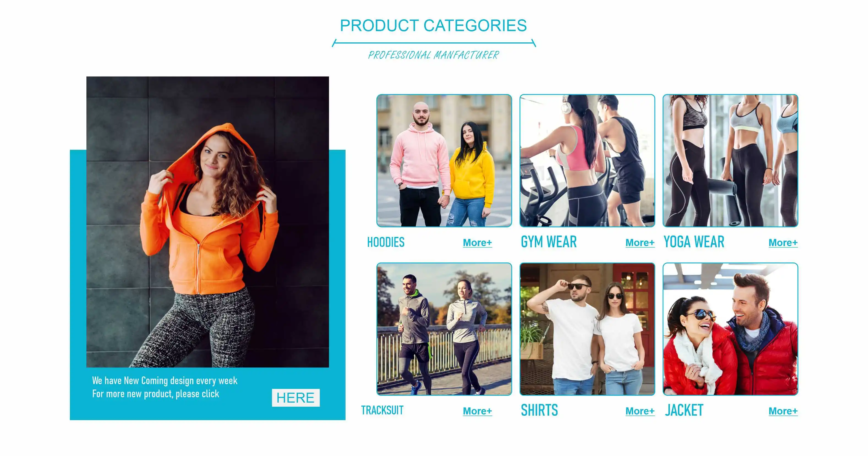
Task: Click the JACKET category title
Action: (x=684, y=411)
